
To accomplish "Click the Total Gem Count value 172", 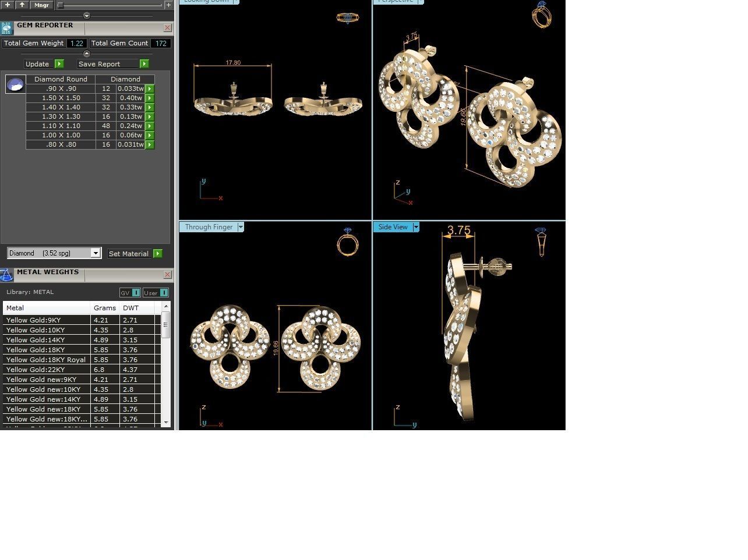I will pos(161,43).
